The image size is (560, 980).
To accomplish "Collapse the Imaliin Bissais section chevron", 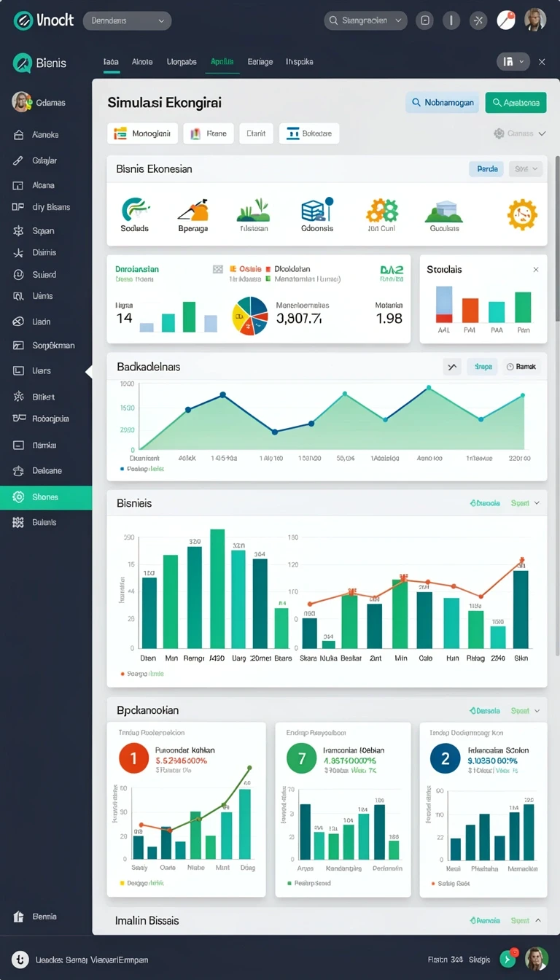I will pos(538,921).
